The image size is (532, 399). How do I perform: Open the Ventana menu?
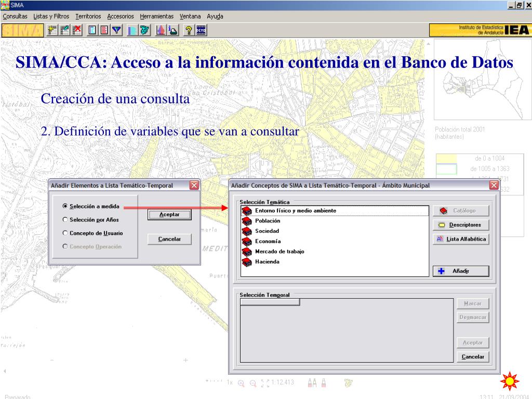pos(190,16)
